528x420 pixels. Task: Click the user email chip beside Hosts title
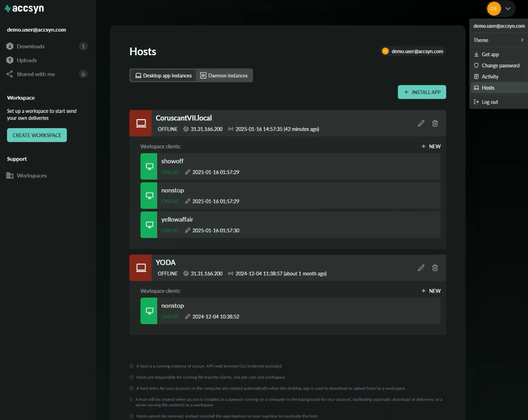[x=413, y=51]
